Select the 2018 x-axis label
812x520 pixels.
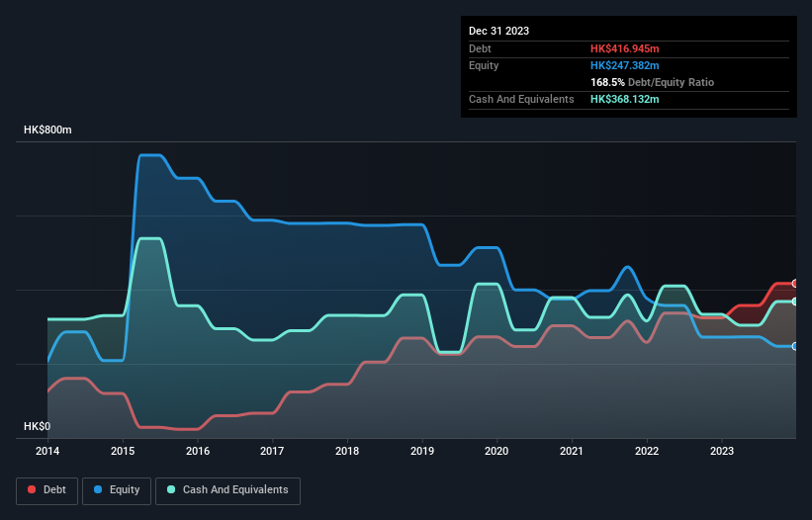coord(347,451)
